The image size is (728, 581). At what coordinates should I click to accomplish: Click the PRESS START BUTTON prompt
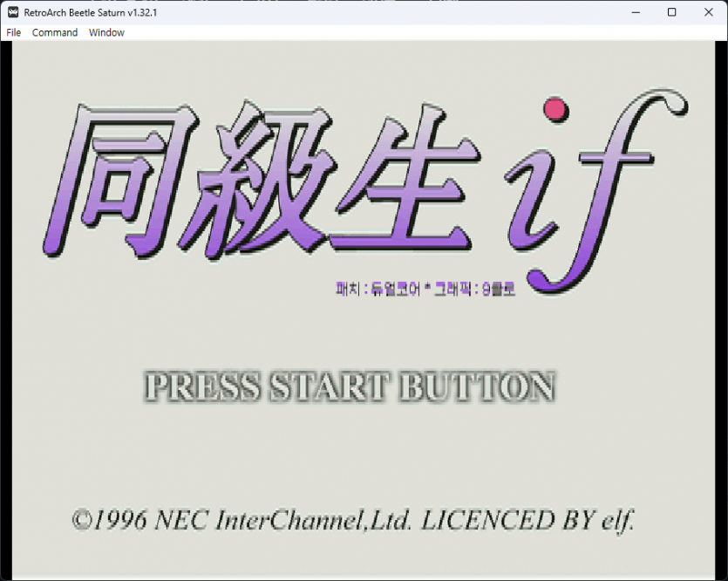pyautogui.click(x=350, y=386)
